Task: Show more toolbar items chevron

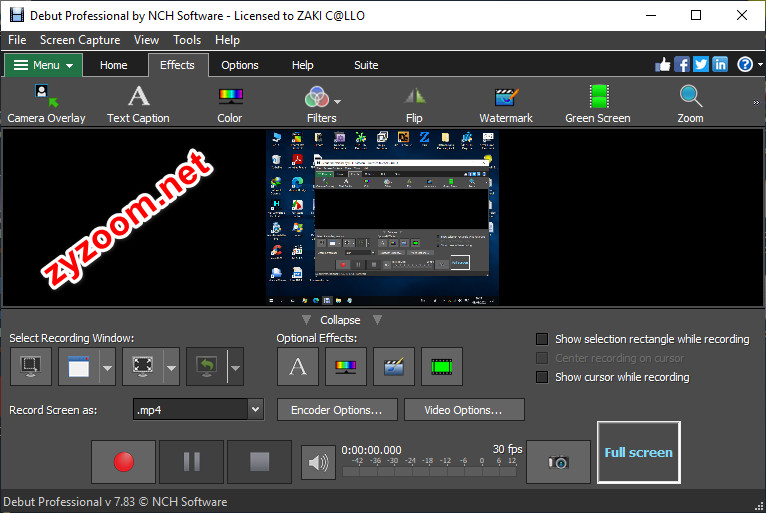Action: point(756,103)
